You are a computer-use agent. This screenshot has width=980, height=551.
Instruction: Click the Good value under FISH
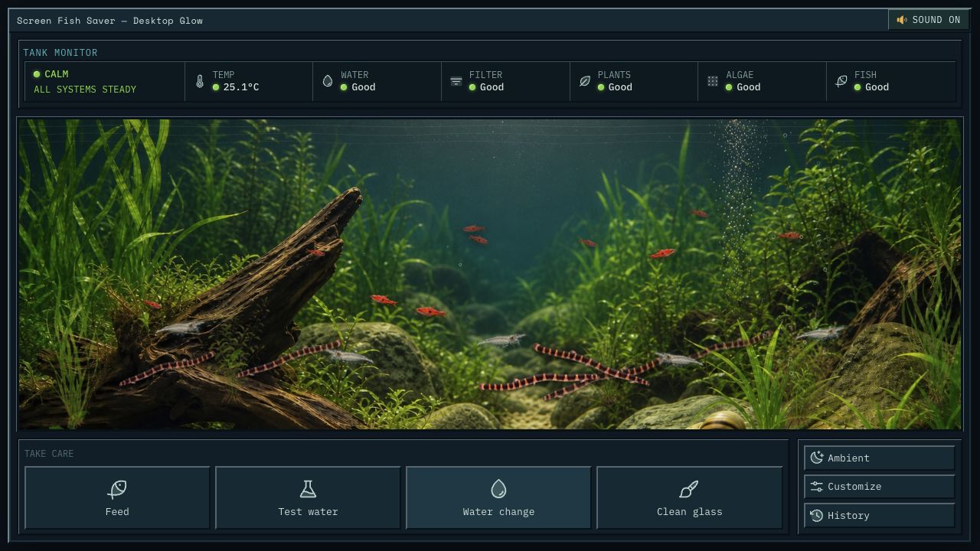877,87
